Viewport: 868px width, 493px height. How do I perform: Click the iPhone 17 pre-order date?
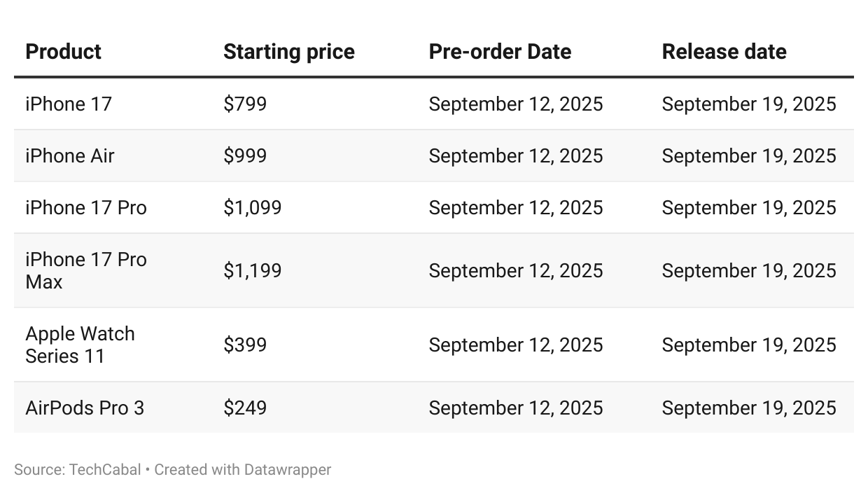(515, 104)
